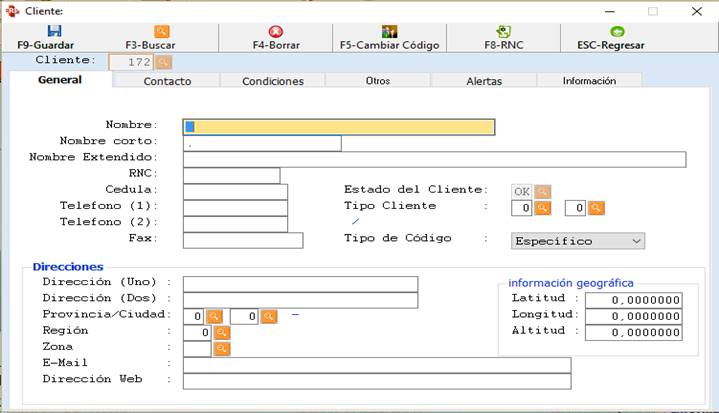Image resolution: width=719 pixels, height=413 pixels.
Task: Click the Región search lookup icon
Action: (x=221, y=332)
